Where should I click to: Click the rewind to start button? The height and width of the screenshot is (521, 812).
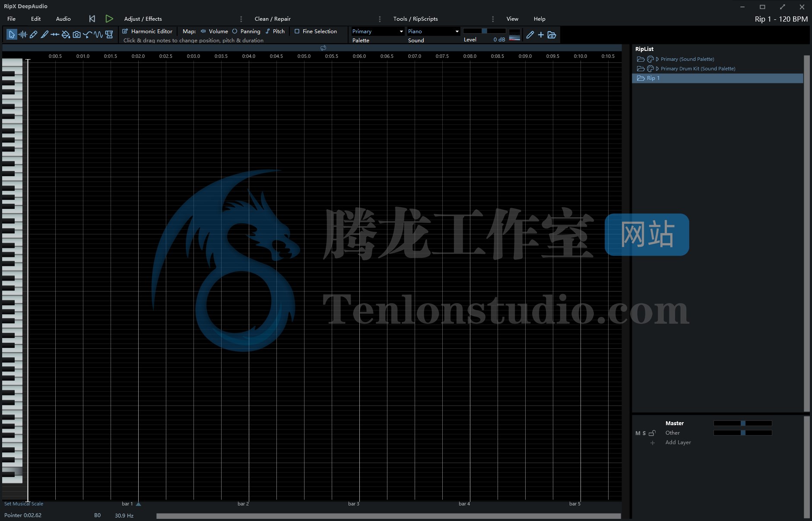point(92,19)
